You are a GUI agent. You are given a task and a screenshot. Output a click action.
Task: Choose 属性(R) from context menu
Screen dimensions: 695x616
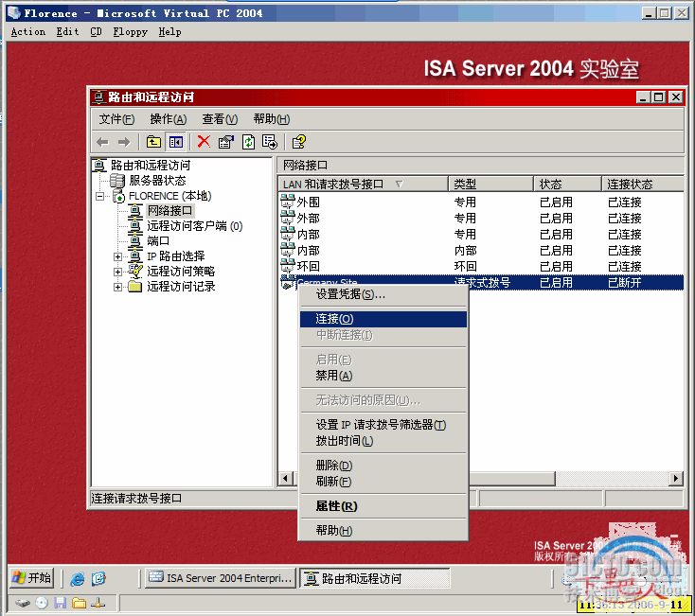tap(383, 506)
